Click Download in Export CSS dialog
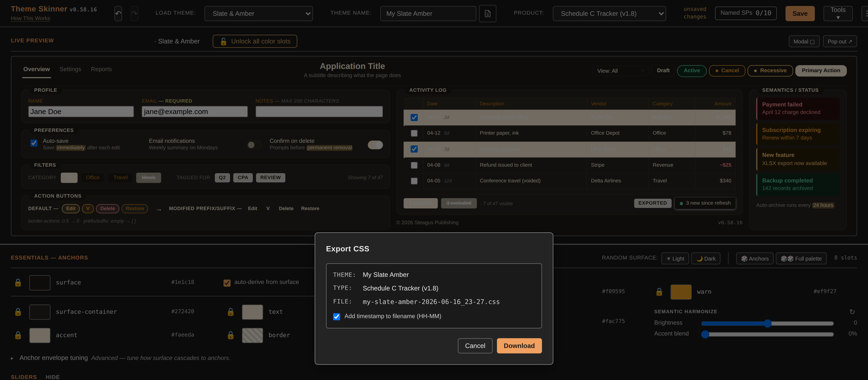This screenshot has height=380, width=868. pyautogui.click(x=519, y=346)
